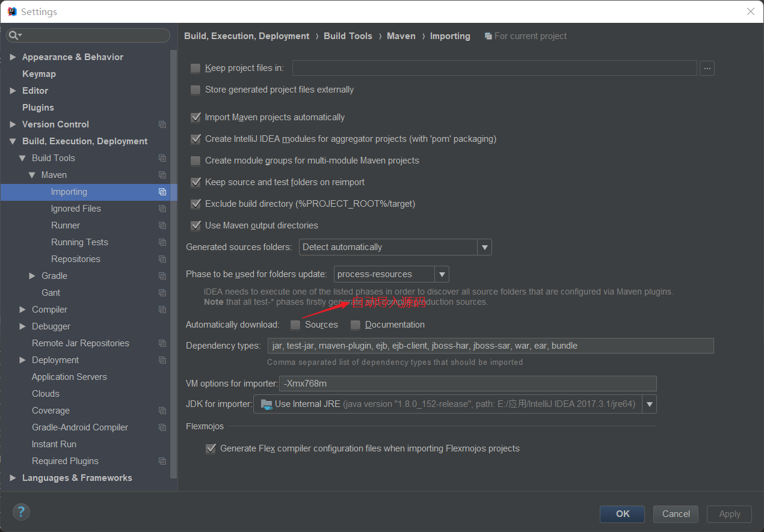The height and width of the screenshot is (532, 764).
Task: Click project-level icon next to Build Tools
Action: point(162,158)
